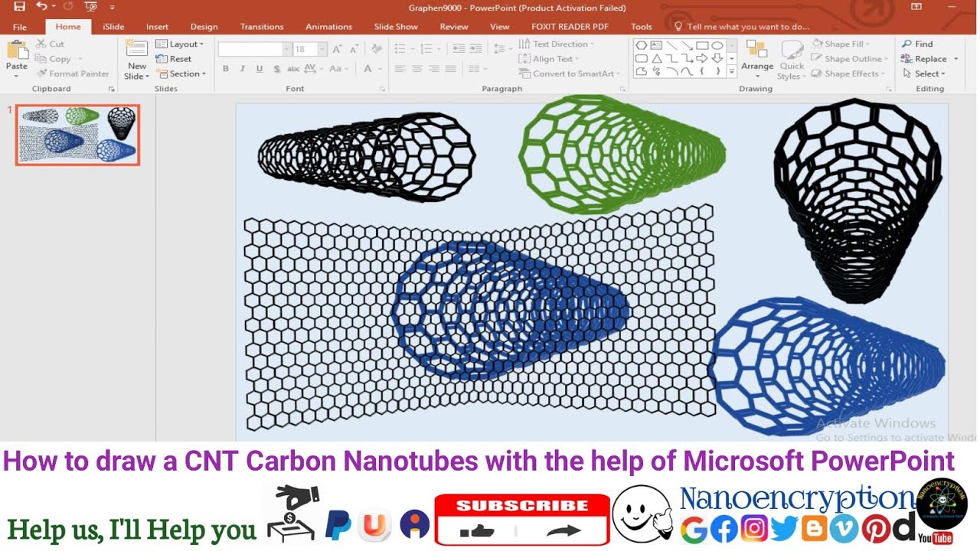Screen dimensions: 980x551
Task: Apply bullet list formatting
Action: [399, 49]
